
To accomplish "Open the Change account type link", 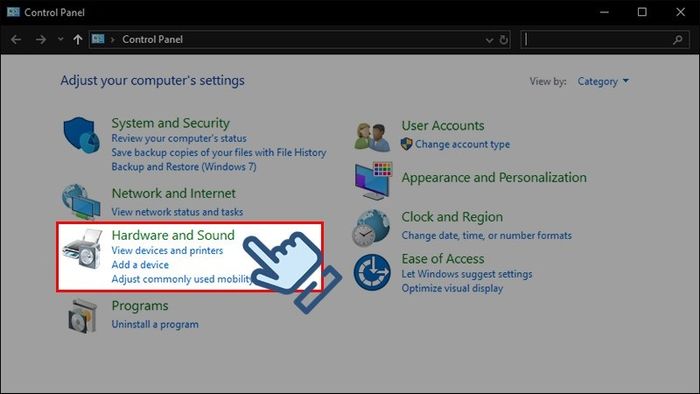I will pyautogui.click(x=462, y=144).
